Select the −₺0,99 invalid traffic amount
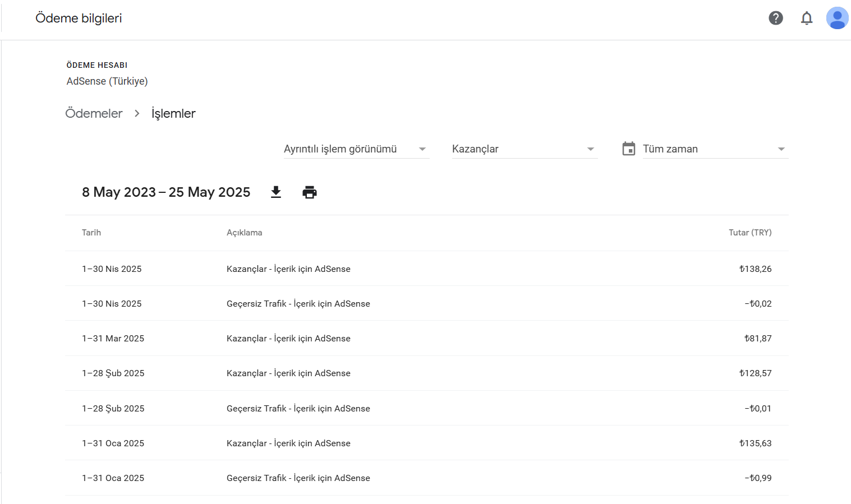 click(x=758, y=478)
